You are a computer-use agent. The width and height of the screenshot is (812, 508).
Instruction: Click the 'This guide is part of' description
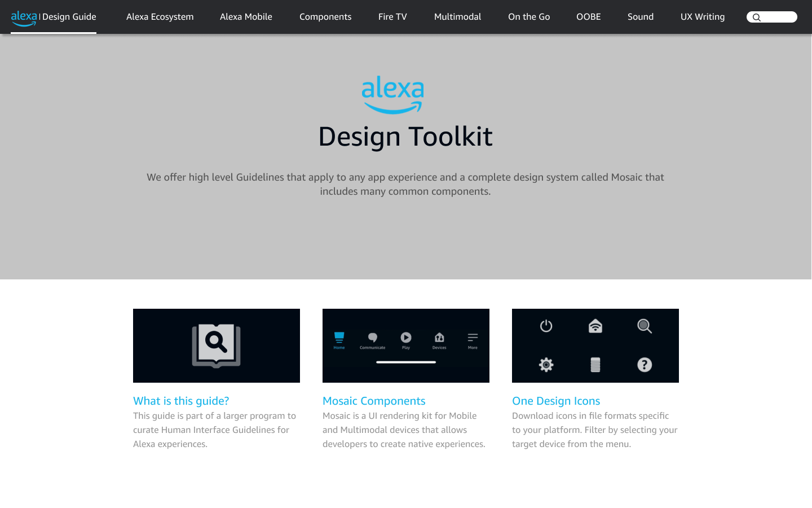pyautogui.click(x=214, y=430)
